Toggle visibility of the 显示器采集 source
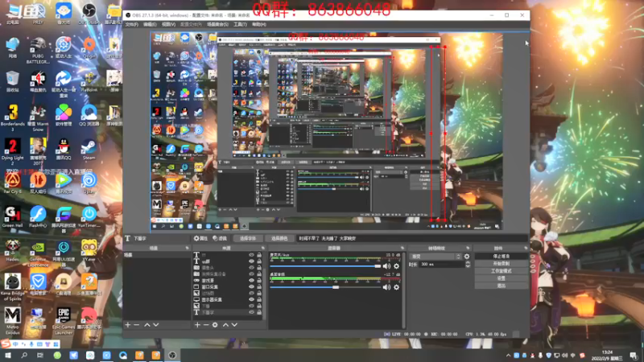This screenshot has height=362, width=644. pos(252,299)
